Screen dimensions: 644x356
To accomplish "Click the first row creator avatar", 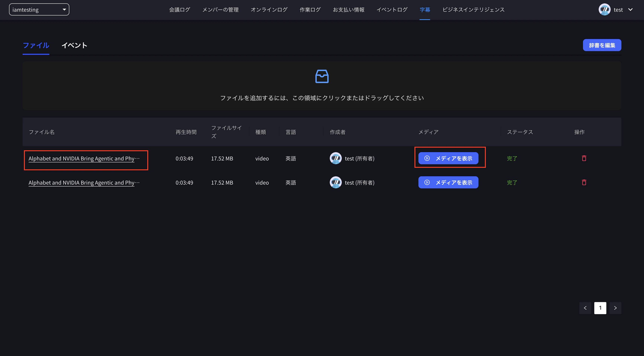I will [x=336, y=158].
